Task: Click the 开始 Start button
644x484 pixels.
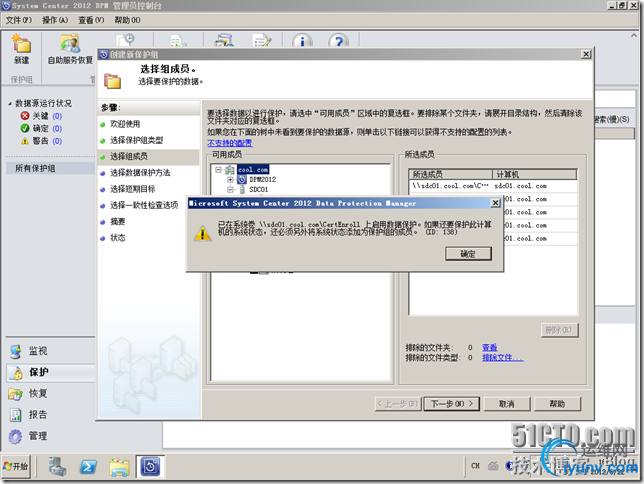Action: point(16,467)
